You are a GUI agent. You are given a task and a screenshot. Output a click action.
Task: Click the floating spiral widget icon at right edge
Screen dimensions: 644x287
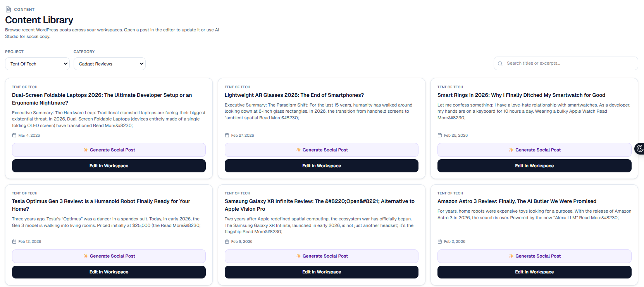640,149
